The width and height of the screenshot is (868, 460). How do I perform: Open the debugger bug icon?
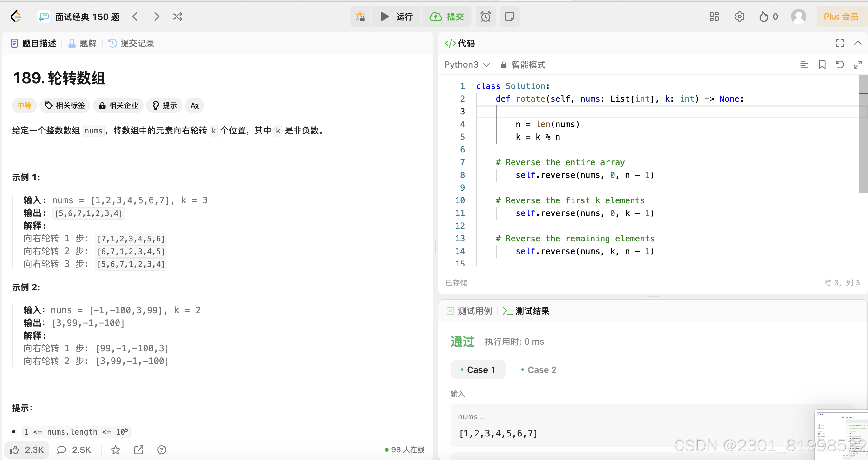[x=360, y=17]
